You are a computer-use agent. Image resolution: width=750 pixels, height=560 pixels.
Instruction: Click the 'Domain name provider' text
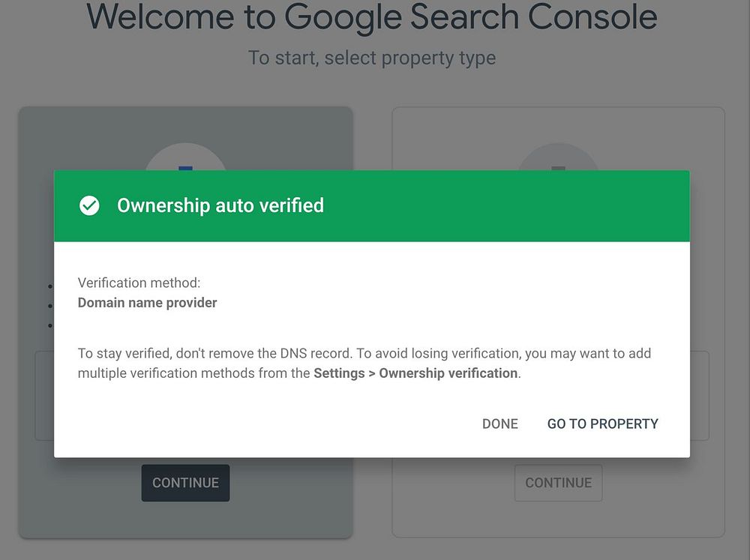(147, 303)
